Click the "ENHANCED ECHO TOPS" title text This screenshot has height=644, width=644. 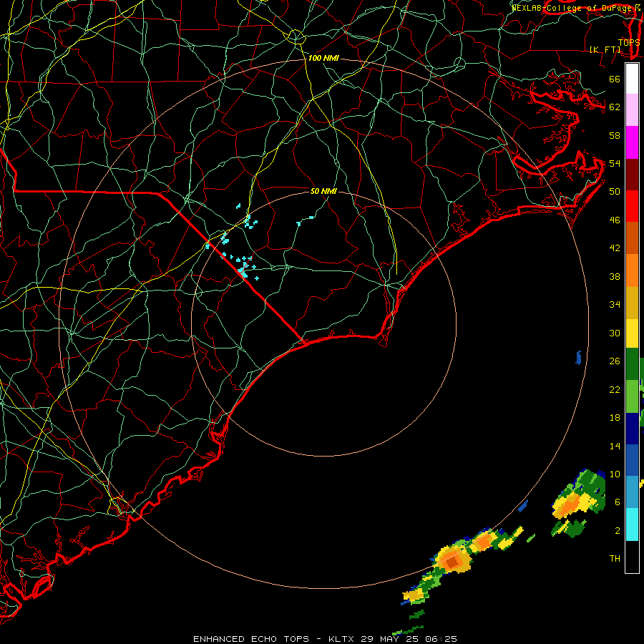pyautogui.click(x=251, y=639)
